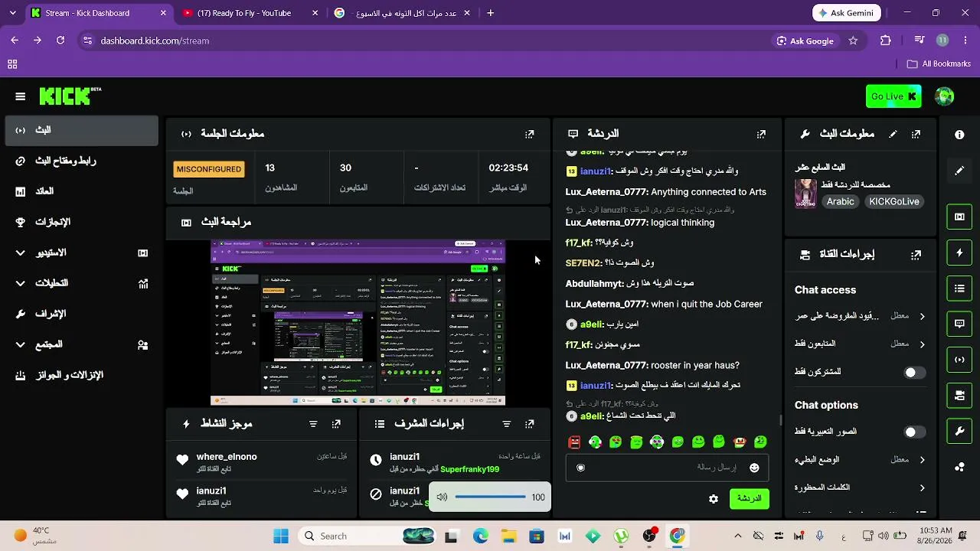Click the stream review preview thumbnail
The height and width of the screenshot is (551, 980).
358,323
